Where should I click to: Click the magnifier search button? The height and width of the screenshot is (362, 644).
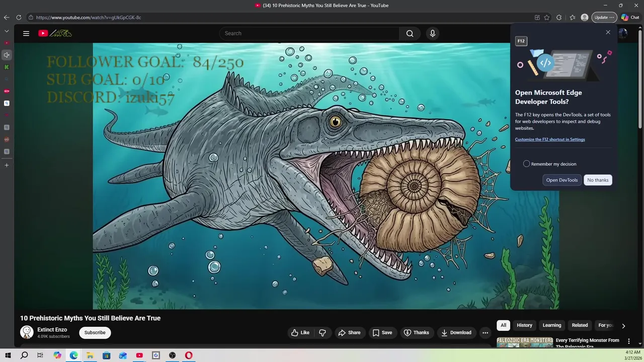(410, 33)
